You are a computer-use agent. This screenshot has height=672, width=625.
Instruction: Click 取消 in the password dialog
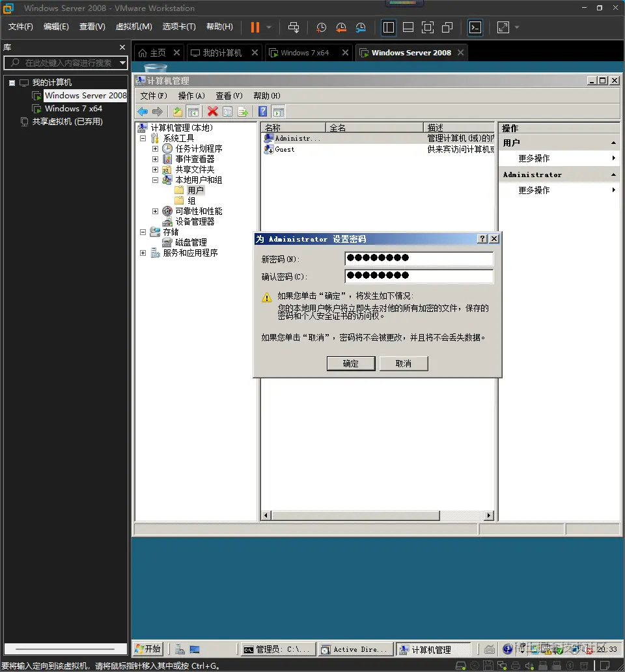pos(404,363)
